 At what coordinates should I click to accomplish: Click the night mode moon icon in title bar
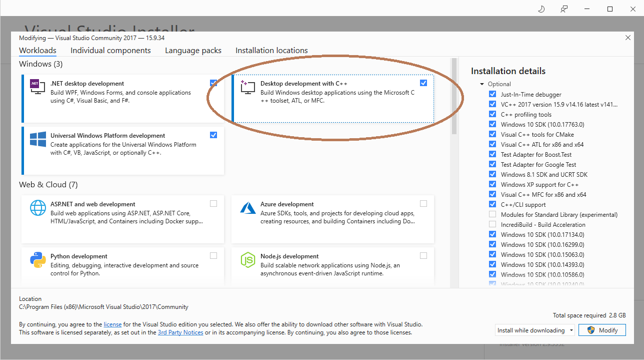[x=541, y=9]
